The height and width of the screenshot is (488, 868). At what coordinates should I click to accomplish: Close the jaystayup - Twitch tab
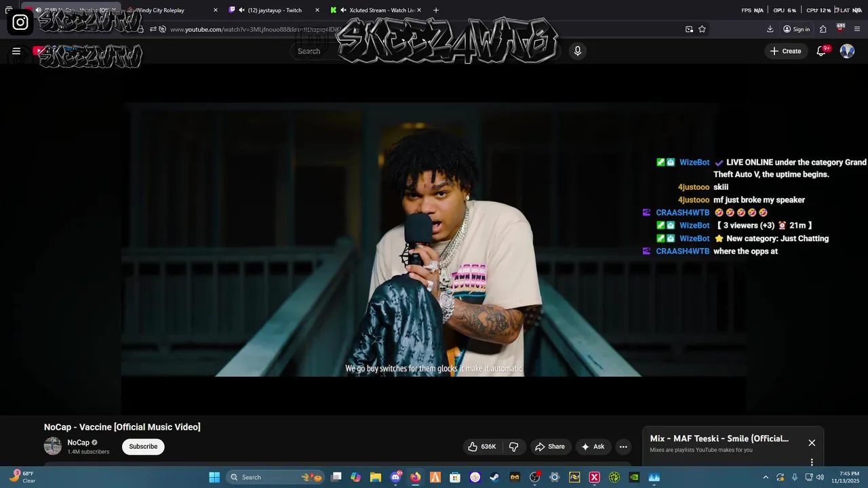(x=317, y=10)
